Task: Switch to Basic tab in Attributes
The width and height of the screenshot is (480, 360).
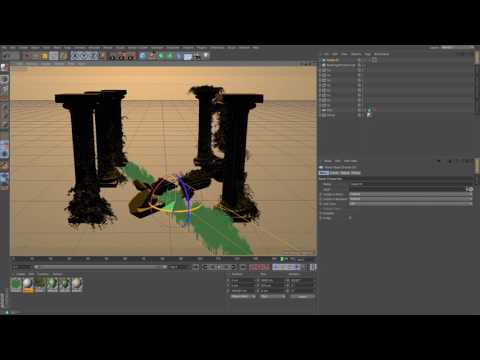Action: coord(324,173)
